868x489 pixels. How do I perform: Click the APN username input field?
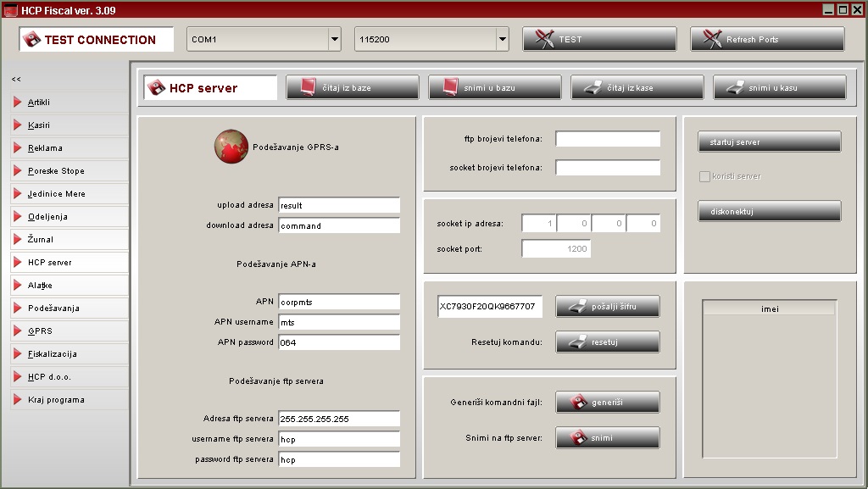coord(338,322)
